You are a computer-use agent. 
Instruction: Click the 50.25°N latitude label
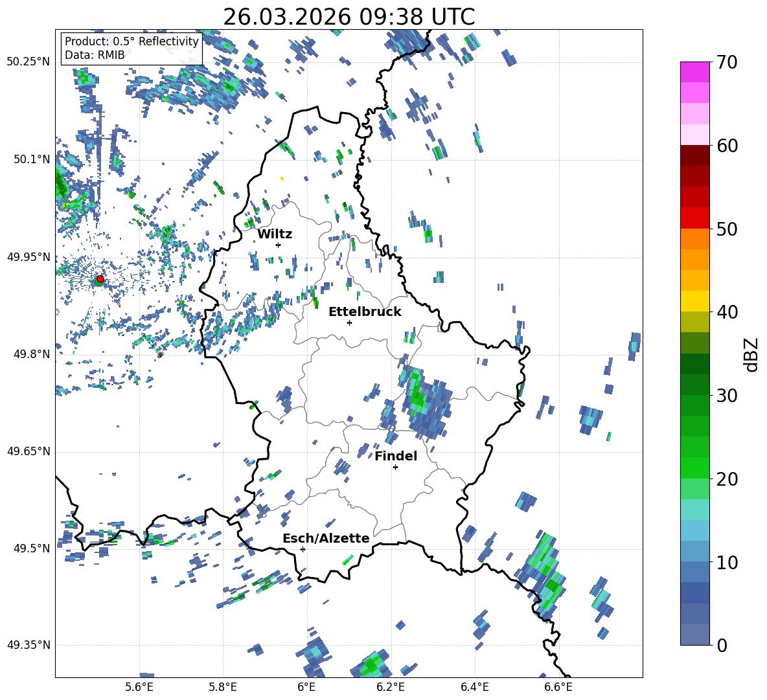pyautogui.click(x=29, y=62)
